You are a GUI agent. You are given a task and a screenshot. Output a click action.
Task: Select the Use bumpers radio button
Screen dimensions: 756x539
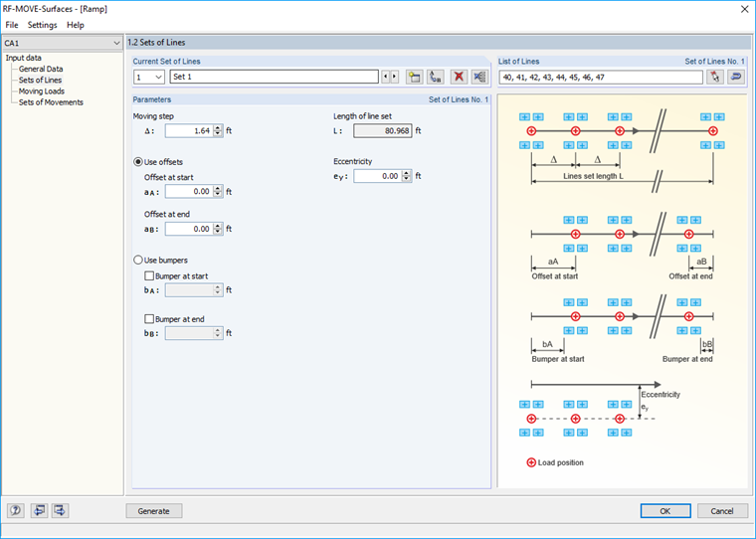[138, 260]
